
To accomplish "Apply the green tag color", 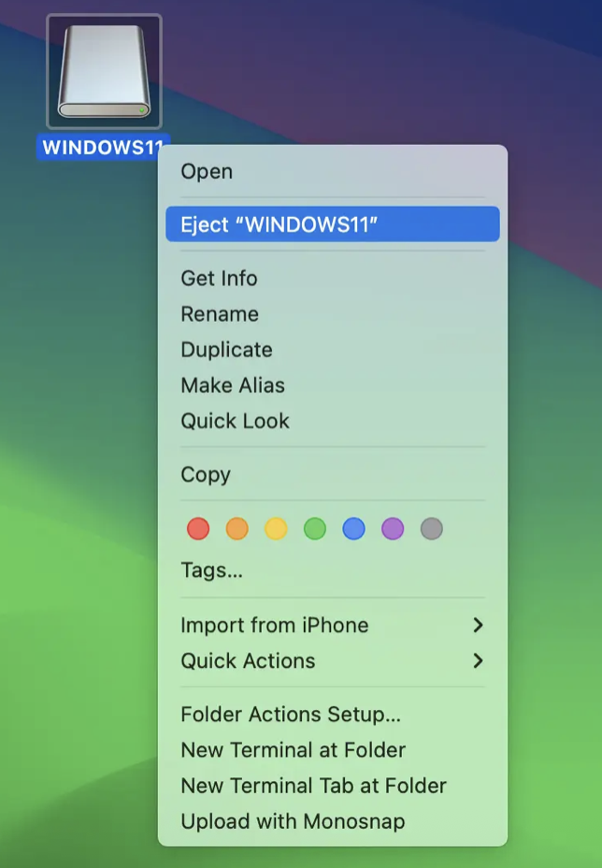I will (x=315, y=528).
